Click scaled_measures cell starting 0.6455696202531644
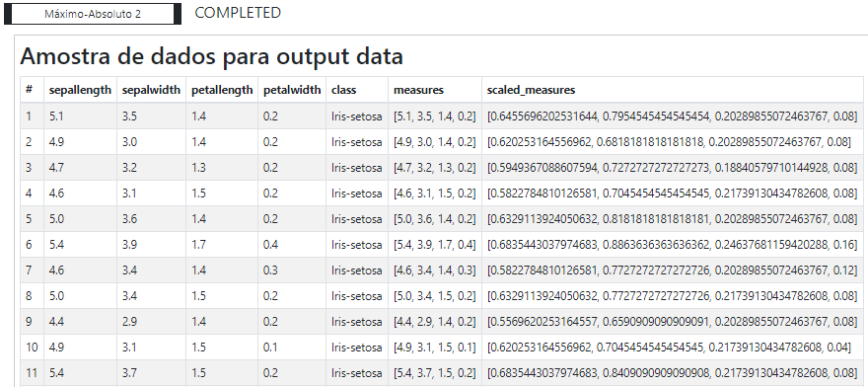Screen dimensions: 868x387 pyautogui.click(x=673, y=116)
